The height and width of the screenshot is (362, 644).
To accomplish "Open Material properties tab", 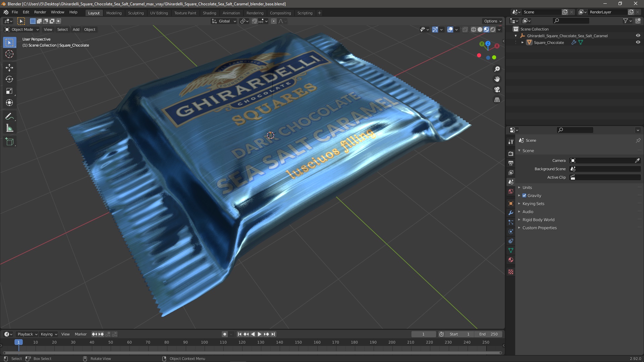I will [511, 260].
